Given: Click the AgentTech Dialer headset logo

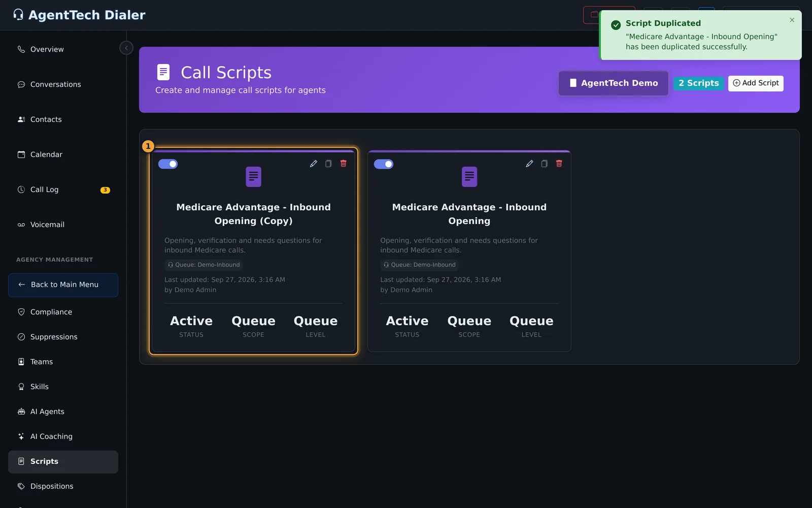Looking at the screenshot, I should pyautogui.click(x=18, y=15).
